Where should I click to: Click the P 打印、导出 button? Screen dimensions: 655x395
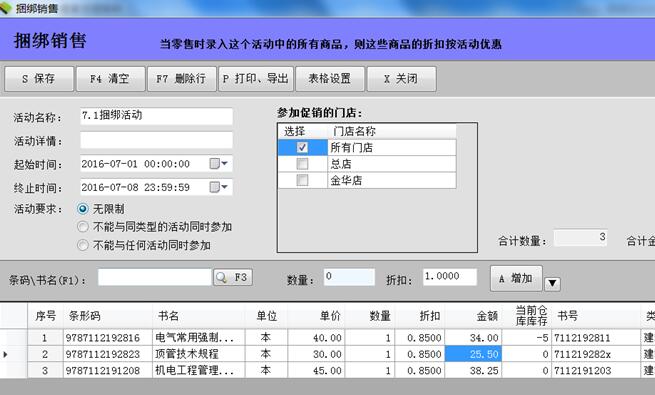coord(256,78)
